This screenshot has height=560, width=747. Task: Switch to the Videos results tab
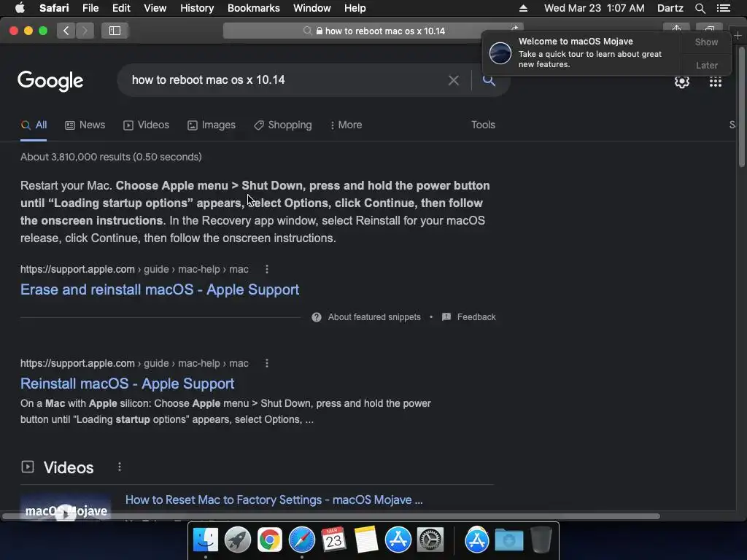pyautogui.click(x=146, y=125)
